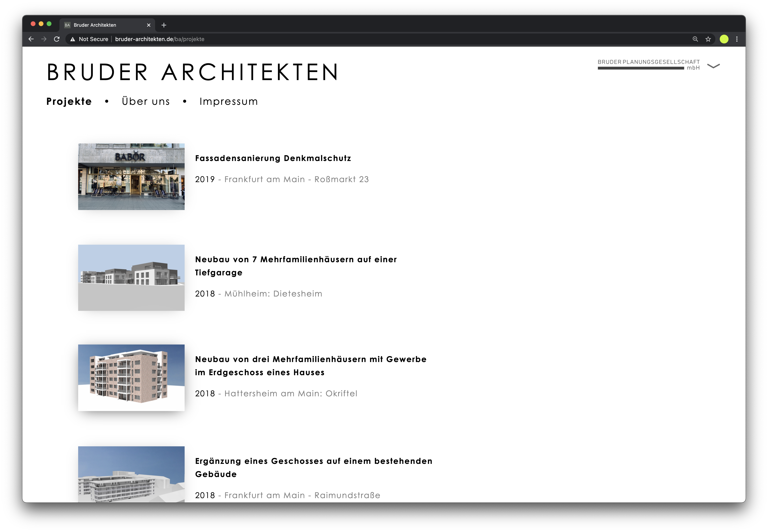Screen dimensions: 768x532
Task: Open the green profile avatar
Action: tap(724, 39)
